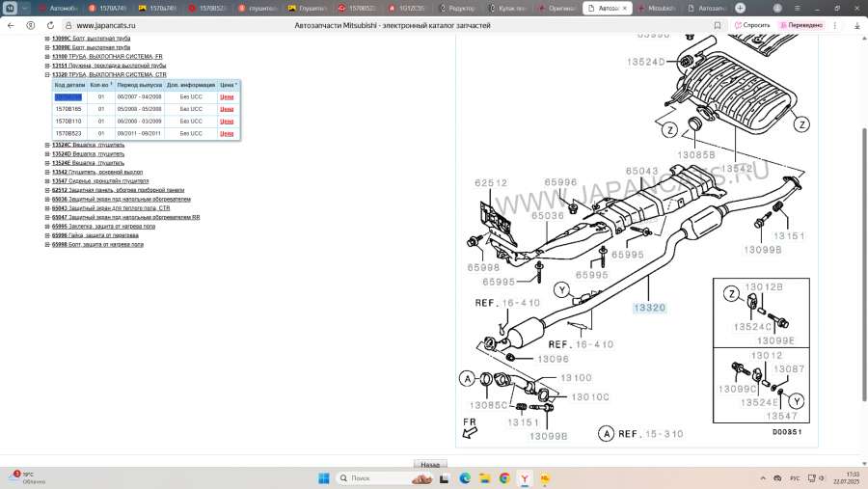Open the tab counter showing 14

point(10,8)
